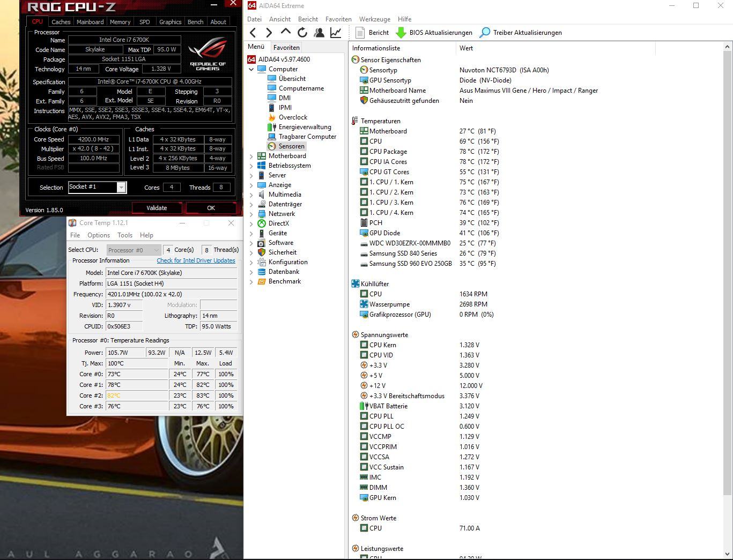Open the Options menu in Core Temp
The width and height of the screenshot is (733, 560).
coord(99,235)
